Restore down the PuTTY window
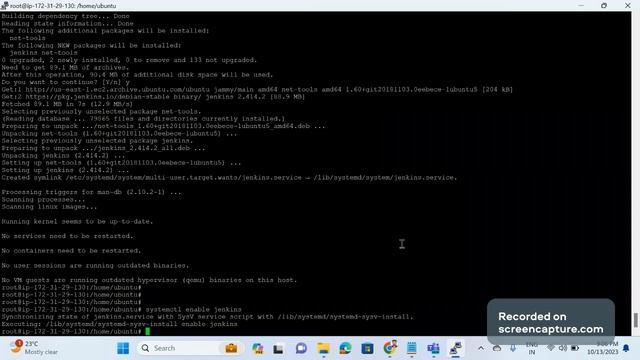 (x=604, y=5)
